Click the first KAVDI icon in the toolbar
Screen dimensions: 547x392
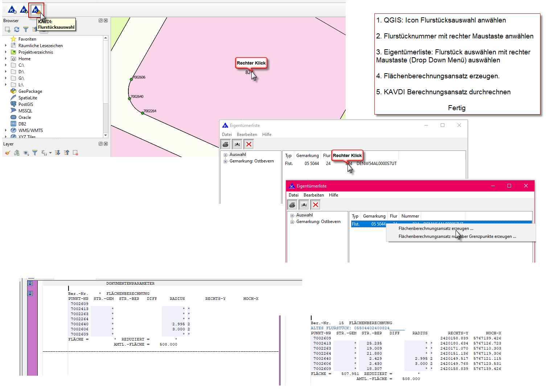(x=12, y=10)
